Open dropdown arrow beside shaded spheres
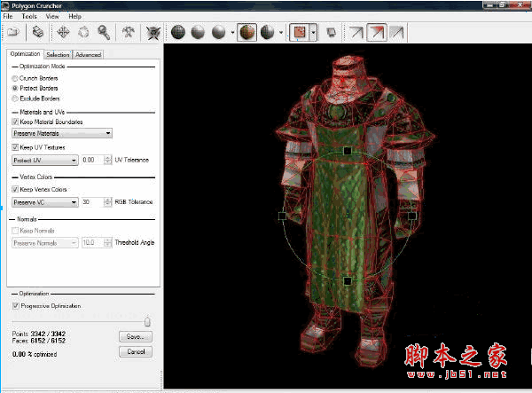Viewport: 532px width, 393px height. click(232, 33)
